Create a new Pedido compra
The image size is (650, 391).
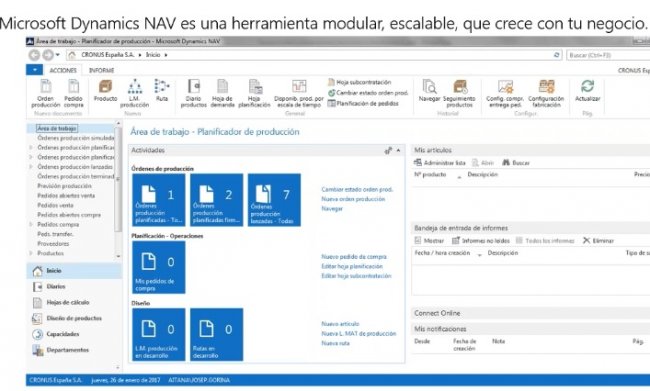click(x=73, y=93)
